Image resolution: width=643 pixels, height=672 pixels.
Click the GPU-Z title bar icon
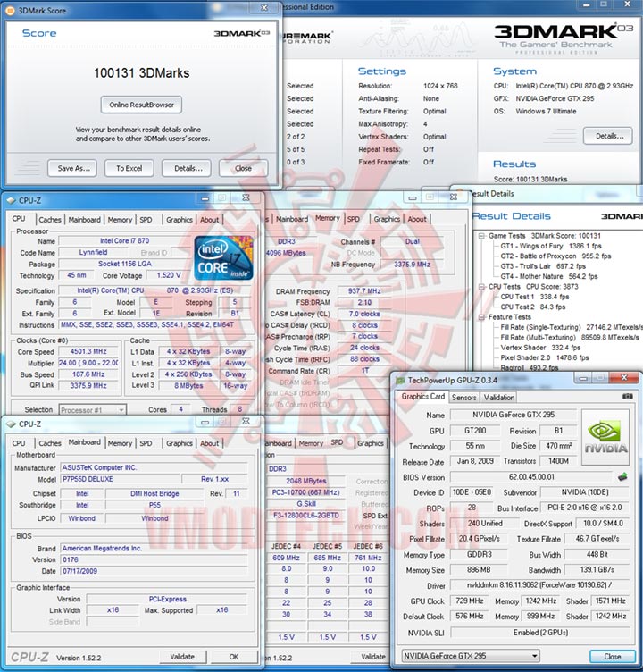click(x=400, y=380)
